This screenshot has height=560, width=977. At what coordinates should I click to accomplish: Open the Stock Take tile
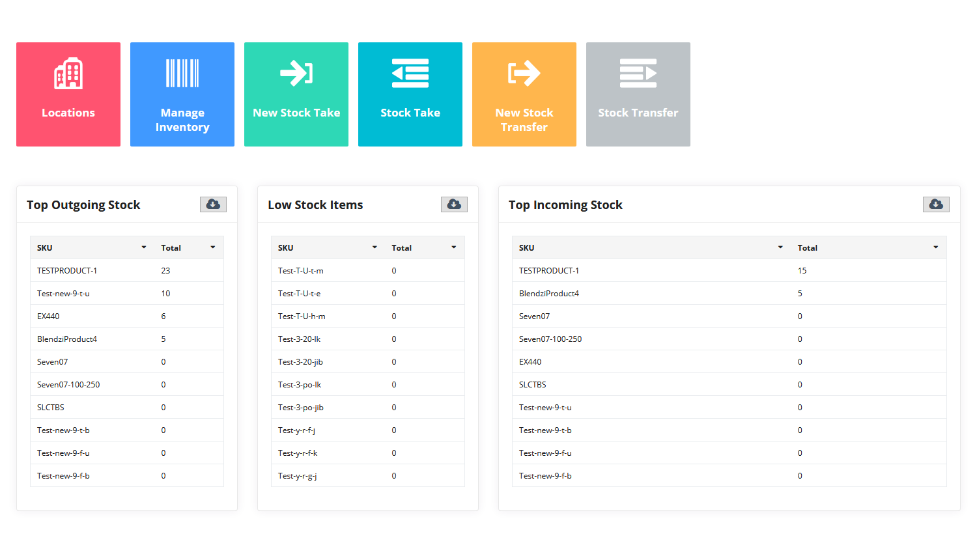(410, 94)
